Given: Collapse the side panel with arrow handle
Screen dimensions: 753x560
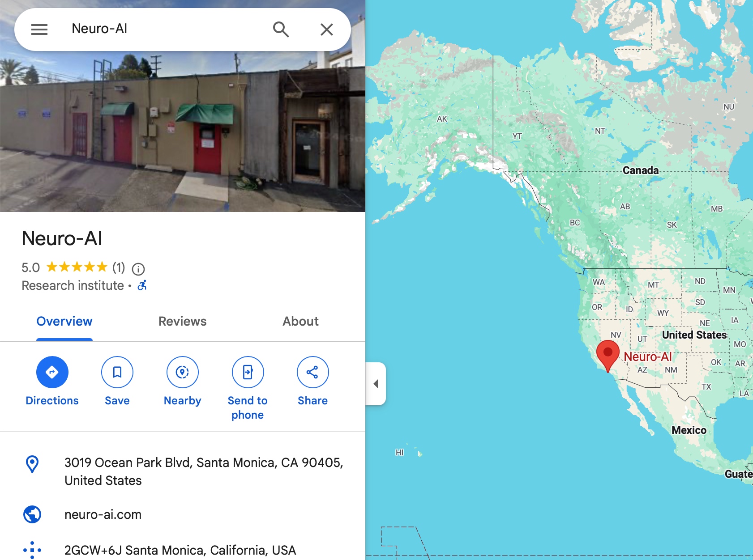Looking at the screenshot, I should pos(376,384).
